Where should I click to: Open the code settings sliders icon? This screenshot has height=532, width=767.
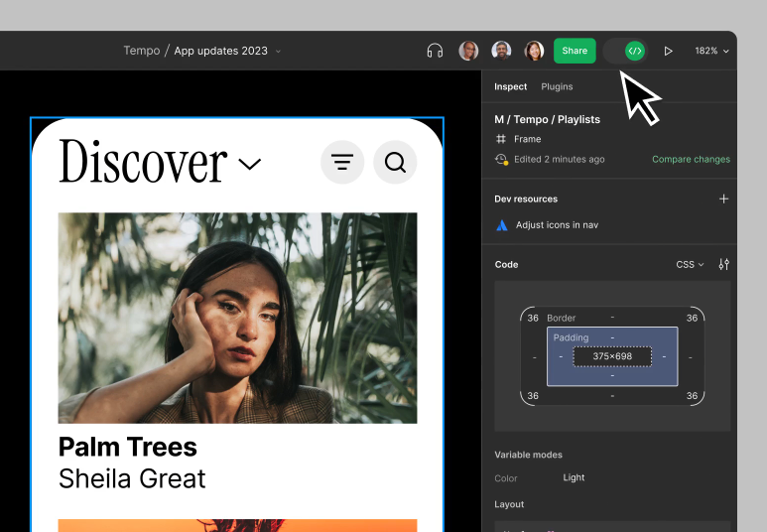click(724, 264)
